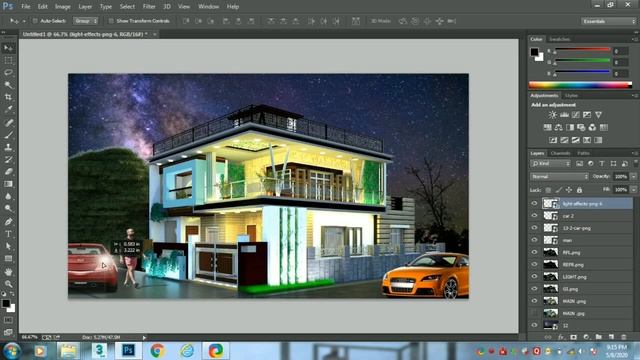The width and height of the screenshot is (640, 360).
Task: Open the Filter menu
Action: tap(149, 7)
